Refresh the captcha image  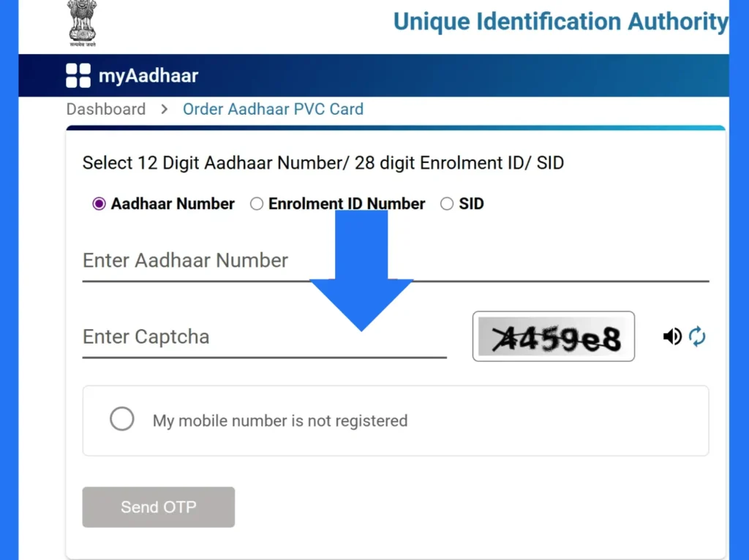click(697, 336)
